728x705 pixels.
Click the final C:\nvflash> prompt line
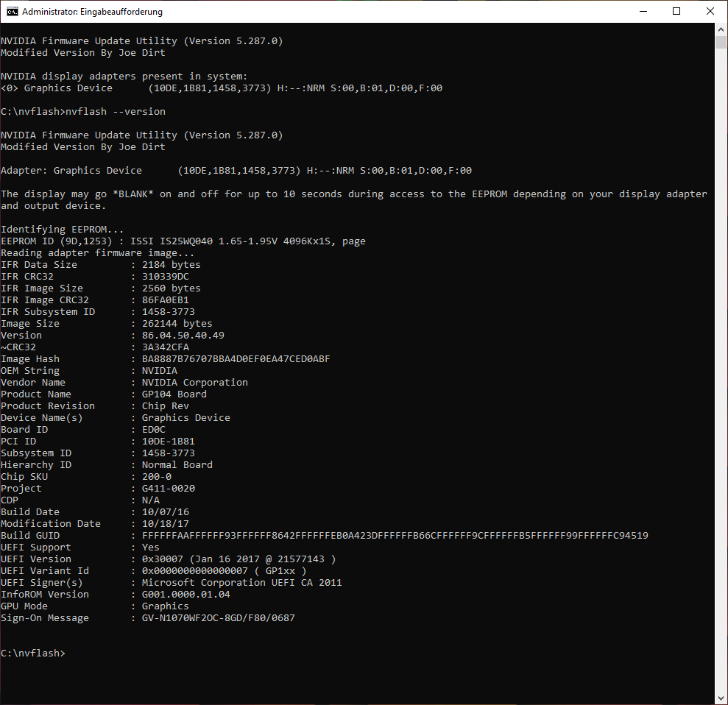[33, 653]
